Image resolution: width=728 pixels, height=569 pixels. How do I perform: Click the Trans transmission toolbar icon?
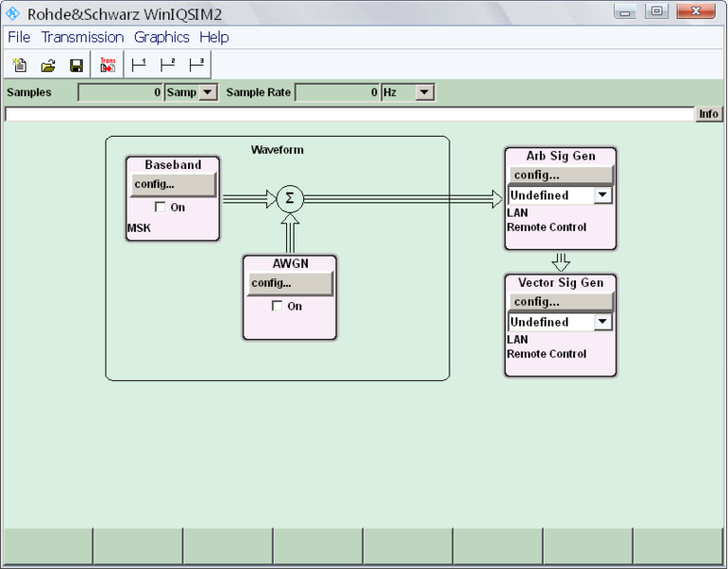click(107, 66)
